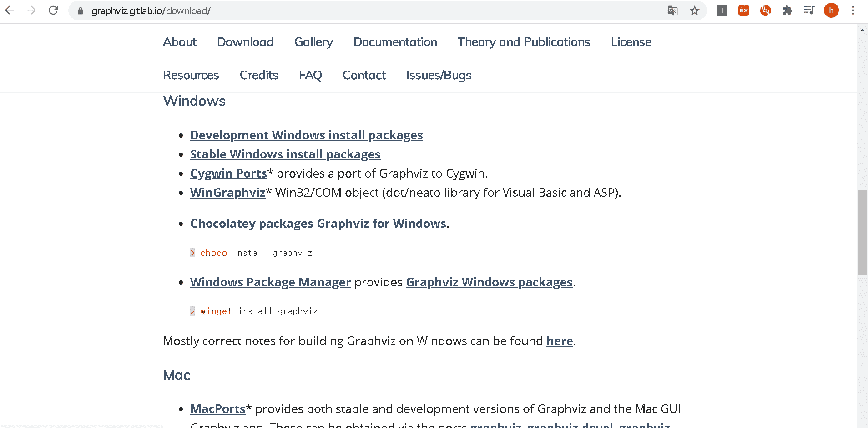Bookmark this page with the star
868x428 pixels.
pos(694,10)
